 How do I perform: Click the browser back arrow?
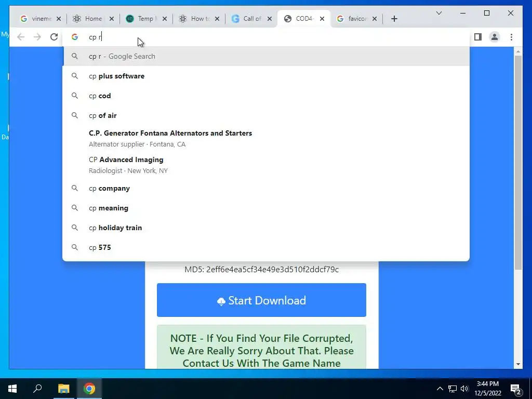pyautogui.click(x=21, y=37)
